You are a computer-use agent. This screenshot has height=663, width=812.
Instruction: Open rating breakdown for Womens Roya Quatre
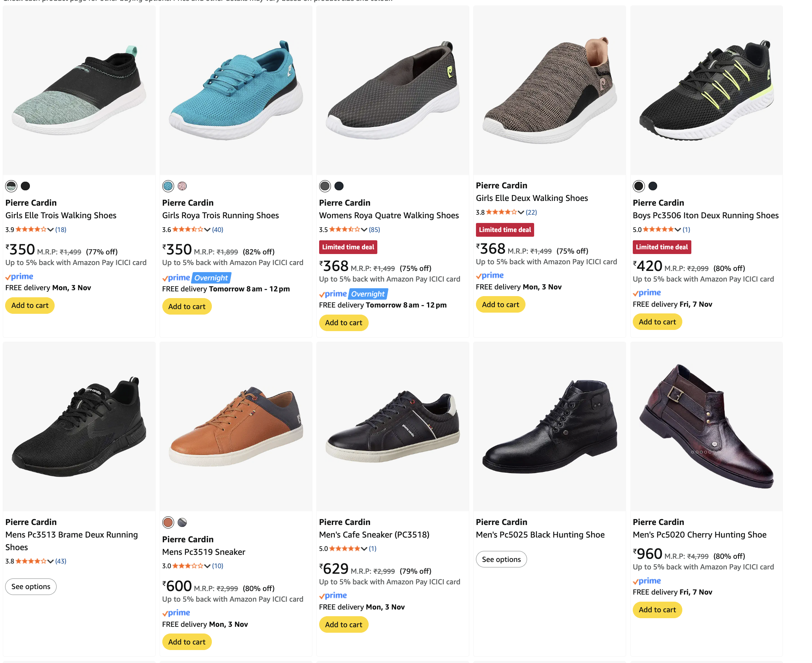(364, 230)
